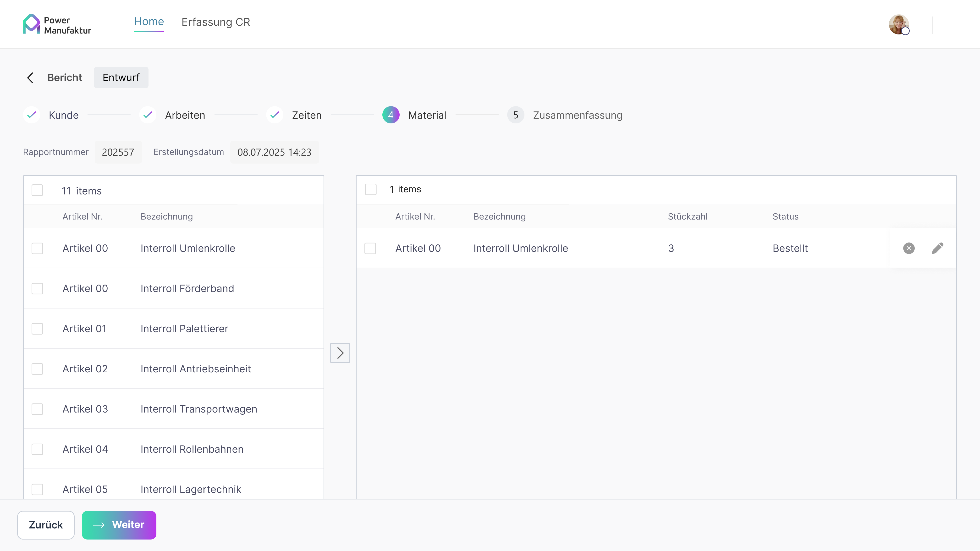Image resolution: width=980 pixels, height=551 pixels.
Task: Click the transfer arrow between lists
Action: [x=340, y=353]
